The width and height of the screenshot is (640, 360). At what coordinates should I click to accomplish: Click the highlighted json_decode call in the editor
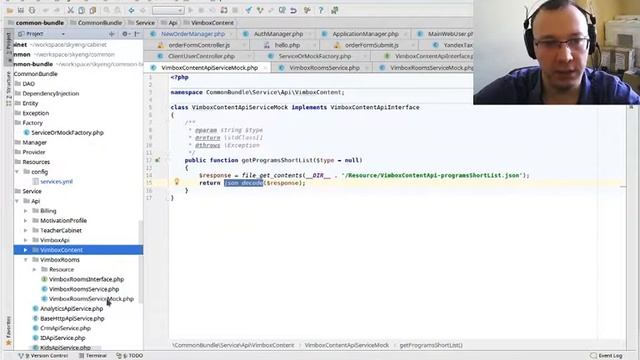(x=243, y=183)
